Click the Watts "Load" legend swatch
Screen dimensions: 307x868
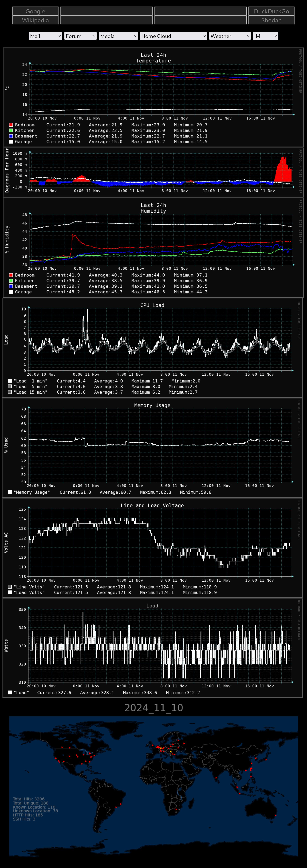click(10, 692)
